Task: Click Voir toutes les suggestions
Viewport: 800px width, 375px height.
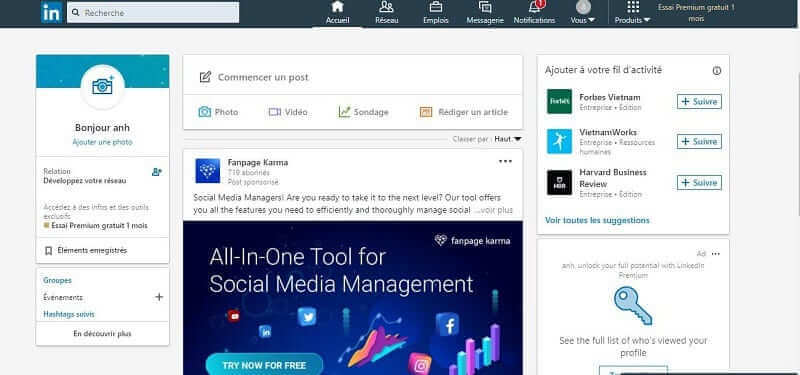Action: pos(597,220)
